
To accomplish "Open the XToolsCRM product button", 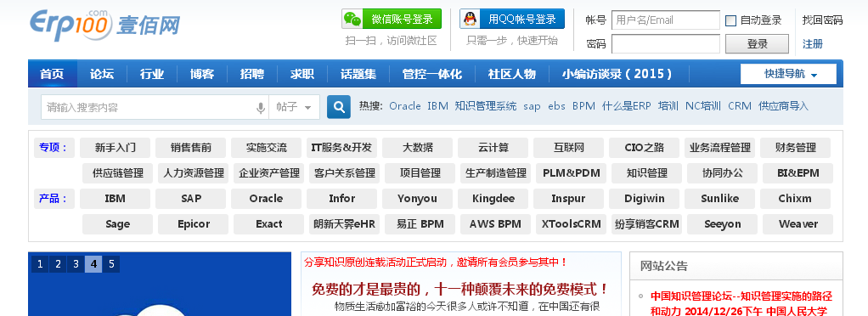I will [572, 224].
